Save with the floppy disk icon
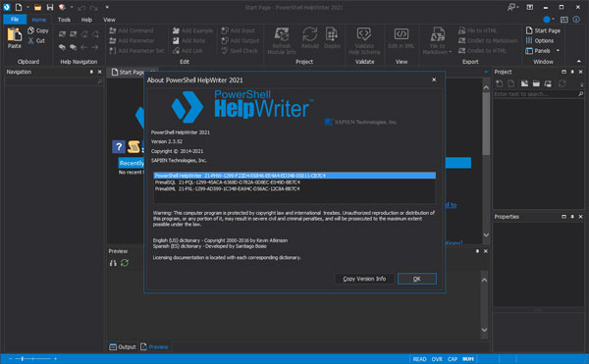 click(50, 7)
